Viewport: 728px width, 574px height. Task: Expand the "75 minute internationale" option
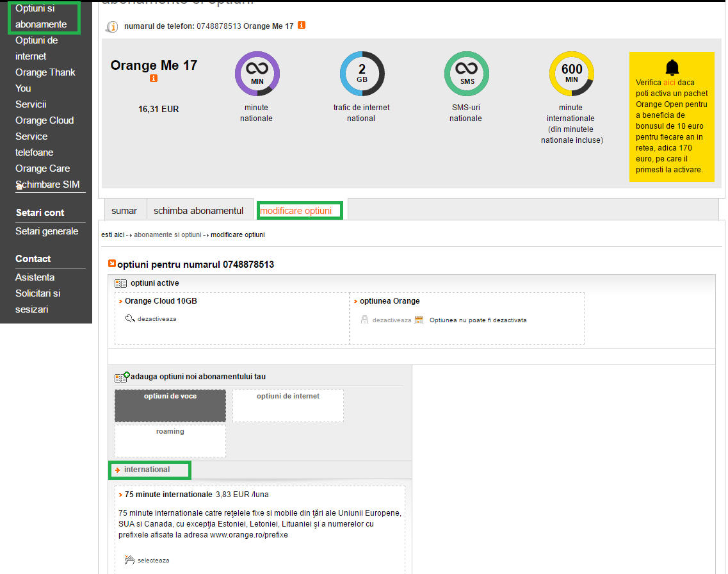(x=168, y=495)
